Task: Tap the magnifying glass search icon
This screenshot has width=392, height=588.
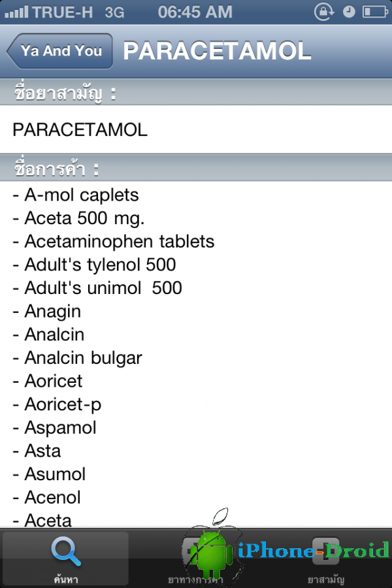Action: tap(66, 551)
